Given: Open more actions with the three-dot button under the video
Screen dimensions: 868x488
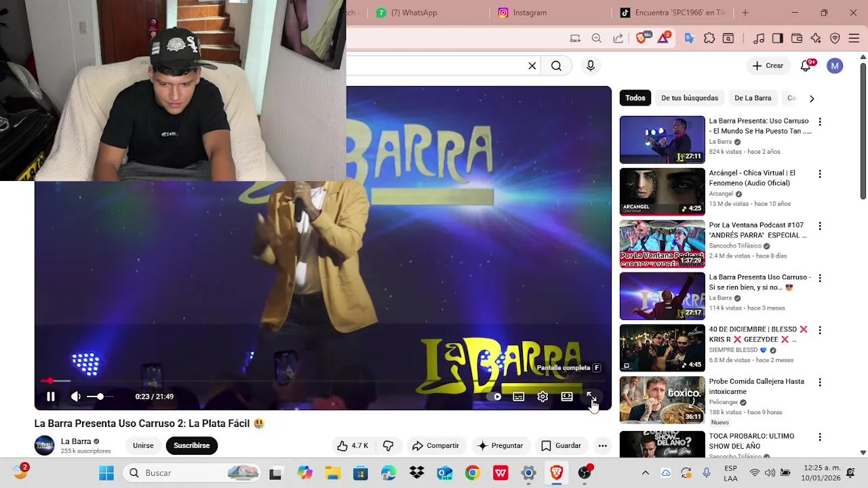Looking at the screenshot, I should 602,445.
